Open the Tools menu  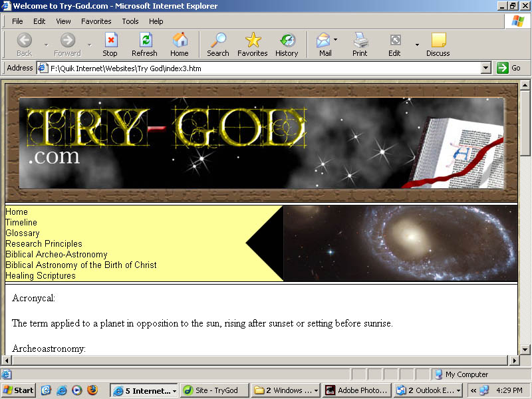(130, 21)
